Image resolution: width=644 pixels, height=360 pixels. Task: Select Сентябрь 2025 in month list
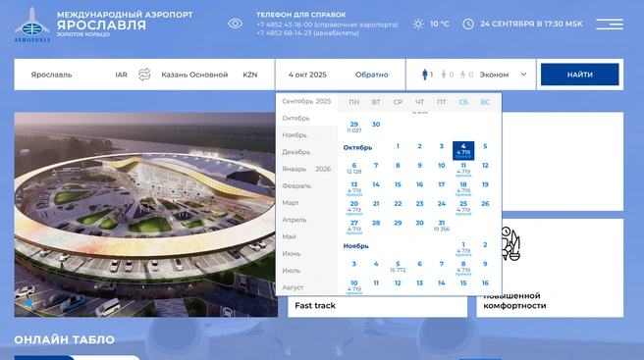coord(306,101)
